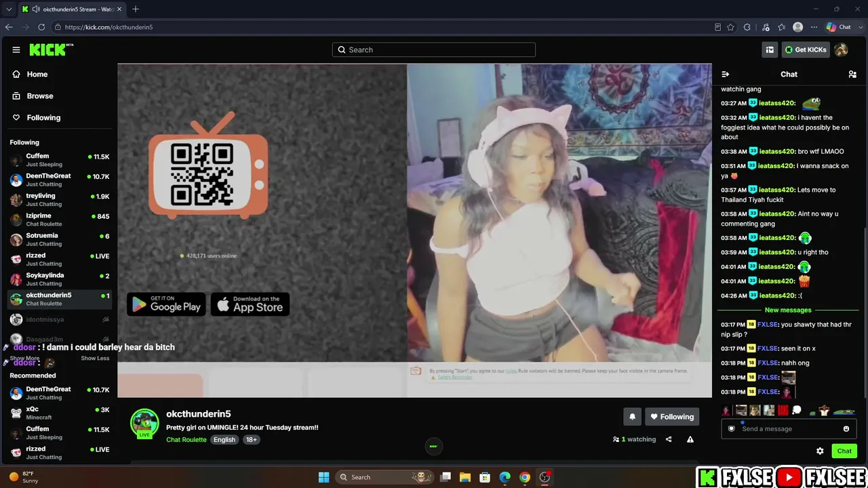The height and width of the screenshot is (488, 868).
Task: Open a new browser tab
Action: [x=136, y=9]
